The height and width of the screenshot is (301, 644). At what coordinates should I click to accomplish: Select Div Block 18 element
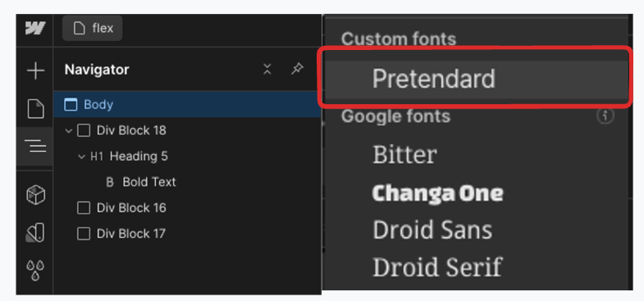[x=131, y=130]
